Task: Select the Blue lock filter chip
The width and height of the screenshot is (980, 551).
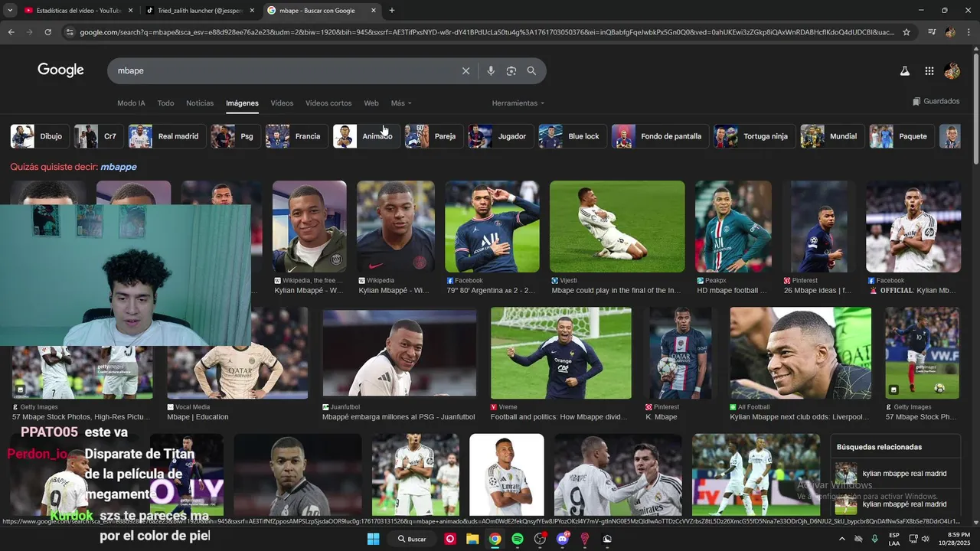Action: 572,136
